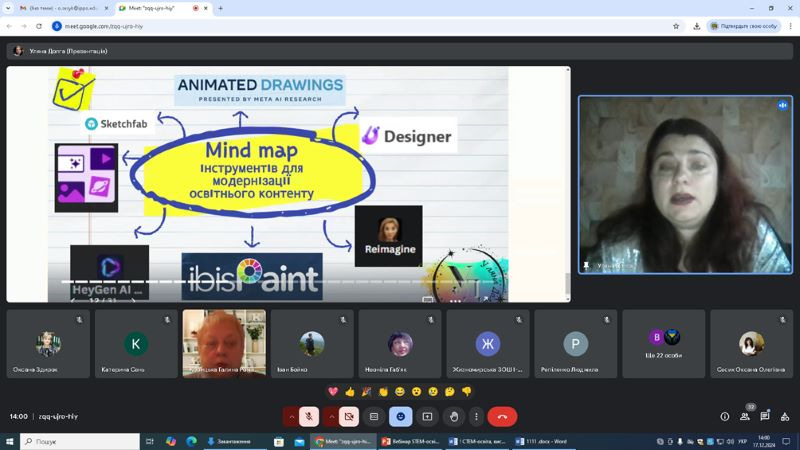Turn on the camera in Meet
Screen dimensions: 800x450
349,417
